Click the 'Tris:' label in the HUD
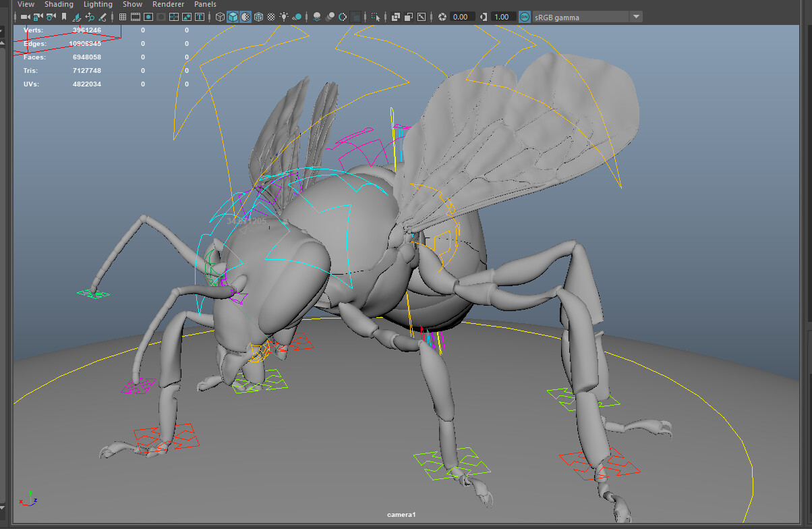 click(31, 71)
